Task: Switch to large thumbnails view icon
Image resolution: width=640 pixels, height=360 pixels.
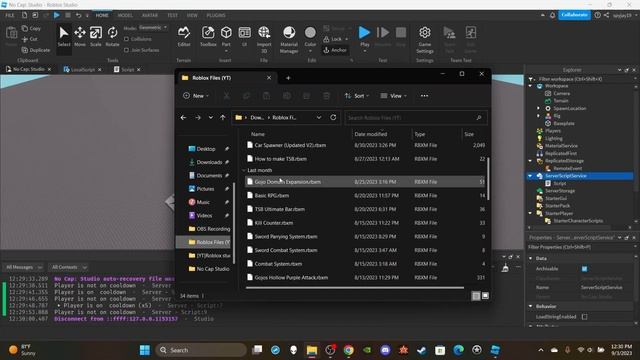Action: coord(485,296)
